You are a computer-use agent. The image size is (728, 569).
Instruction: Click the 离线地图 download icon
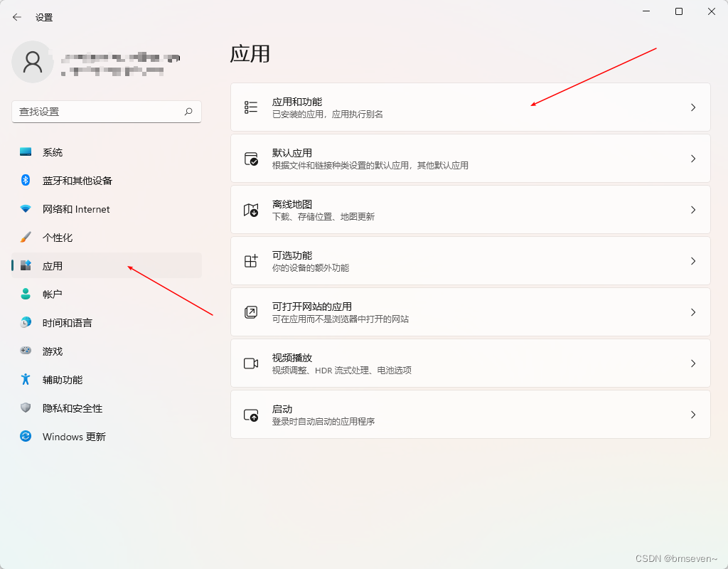pyautogui.click(x=250, y=209)
